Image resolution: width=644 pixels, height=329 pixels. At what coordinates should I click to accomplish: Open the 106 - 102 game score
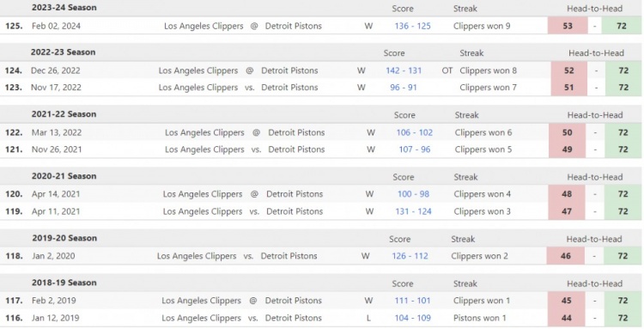coord(414,132)
